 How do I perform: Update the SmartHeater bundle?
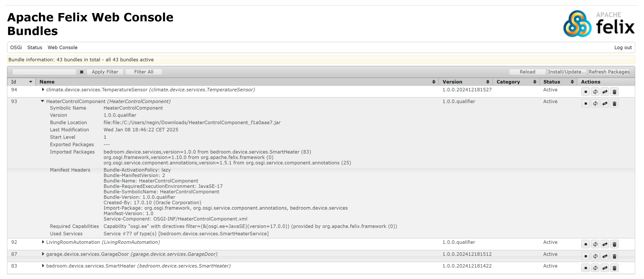tap(605, 268)
